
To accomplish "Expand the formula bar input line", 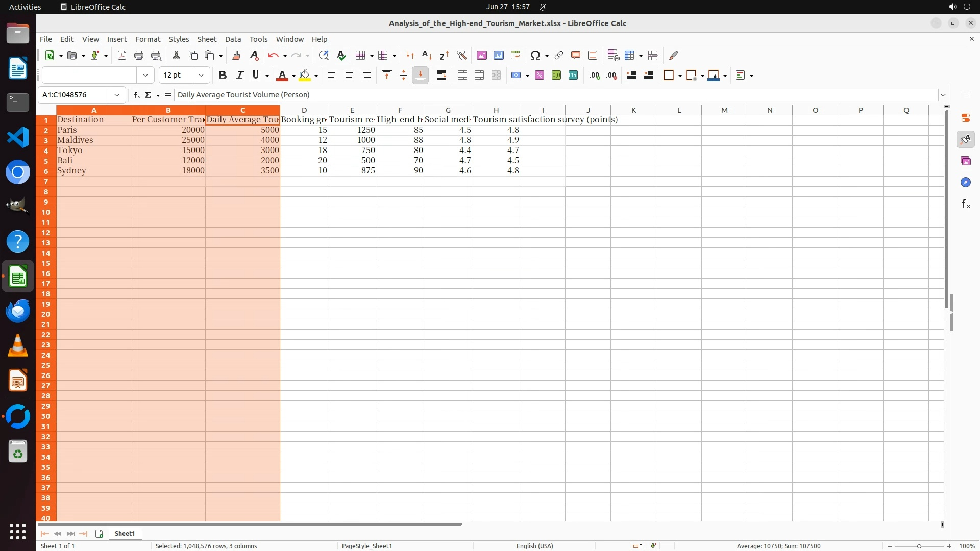I will 943,95.
